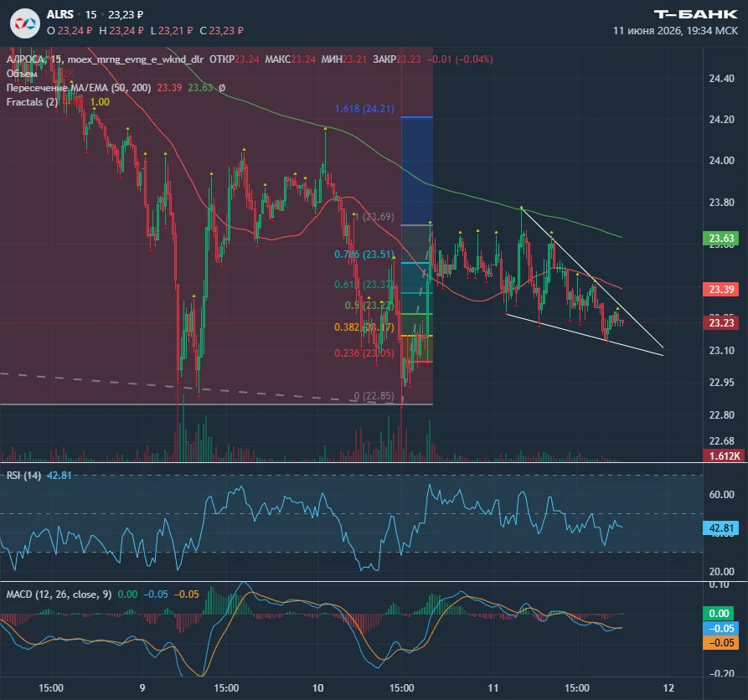Click the T-БАНК logo
Screen dimensions: 748x700
695,14
